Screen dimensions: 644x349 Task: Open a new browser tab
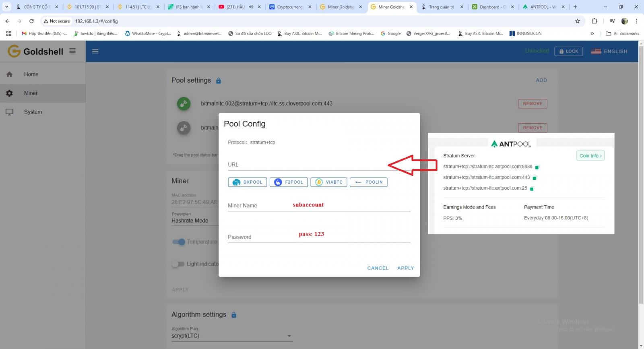coord(575,7)
